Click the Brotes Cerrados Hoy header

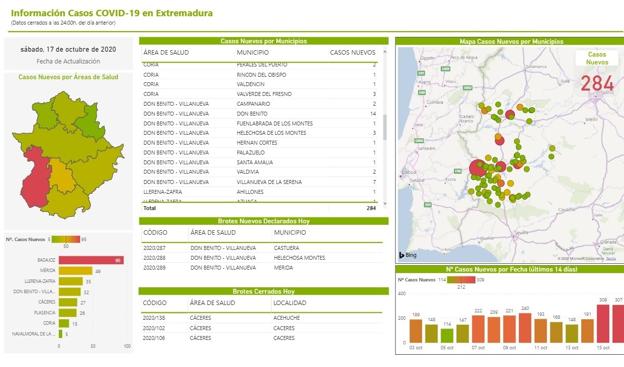click(263, 291)
